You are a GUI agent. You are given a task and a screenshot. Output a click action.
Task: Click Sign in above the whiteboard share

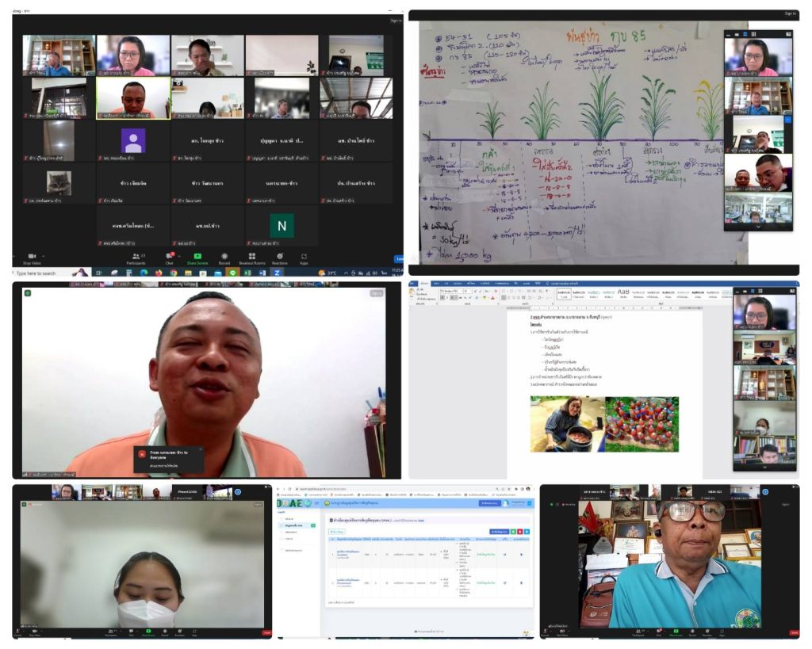tap(789, 13)
